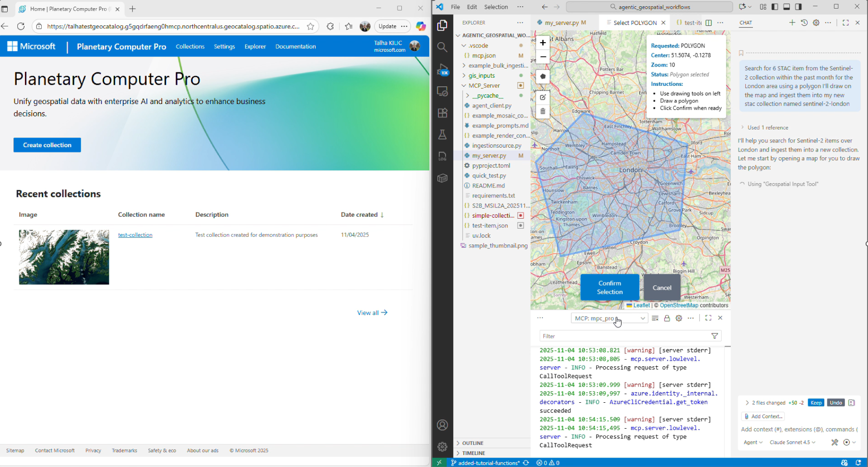Viewport: 868px width, 467px height.
Task: Expand the __pycache__ folder
Action: [x=487, y=95]
